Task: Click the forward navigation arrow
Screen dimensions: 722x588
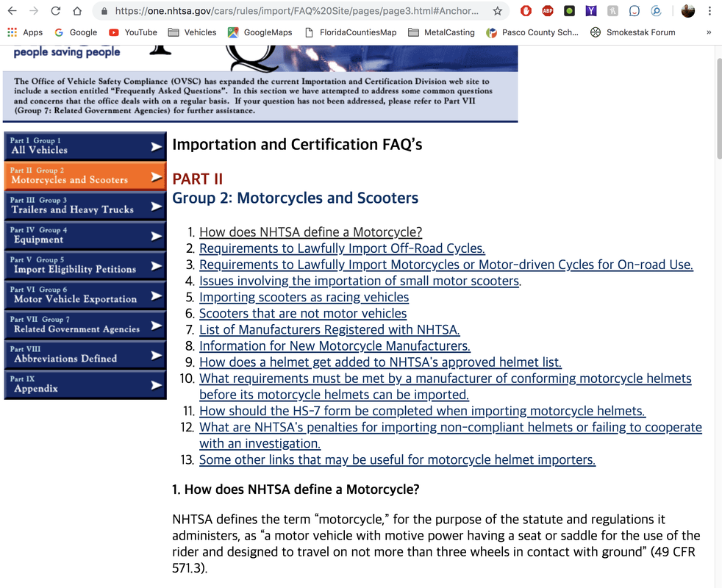Action: point(34,10)
